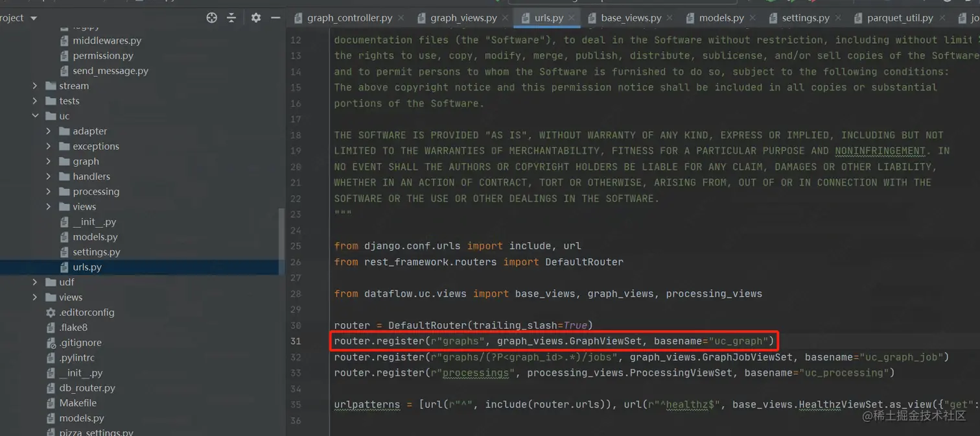Select .gitignore file
980x436 pixels.
click(x=80, y=343)
